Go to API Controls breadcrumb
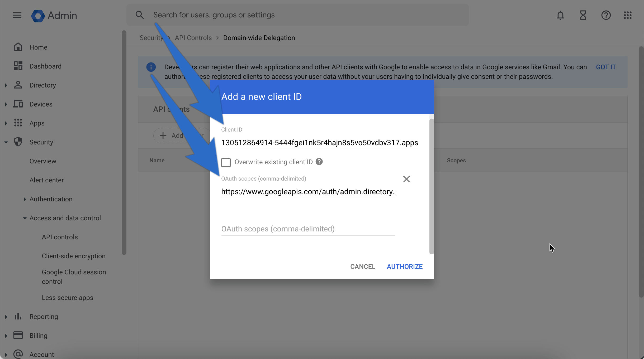Viewport: 644px width, 359px height. coord(193,38)
